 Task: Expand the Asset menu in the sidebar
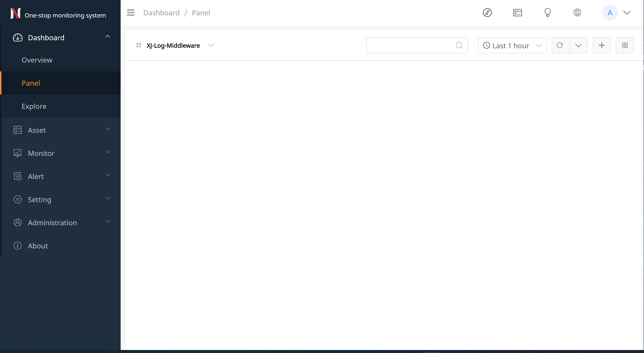pyautogui.click(x=61, y=130)
